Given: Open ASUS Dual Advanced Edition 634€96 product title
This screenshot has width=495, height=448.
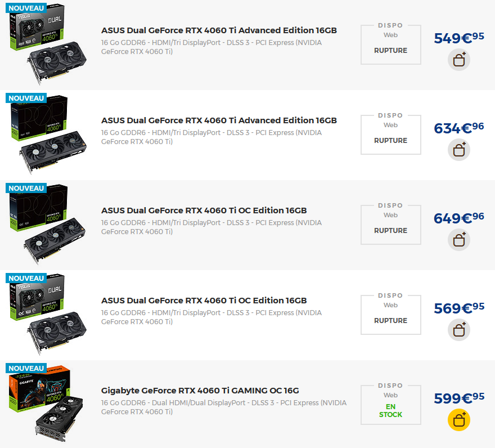Looking at the screenshot, I should 219,120.
